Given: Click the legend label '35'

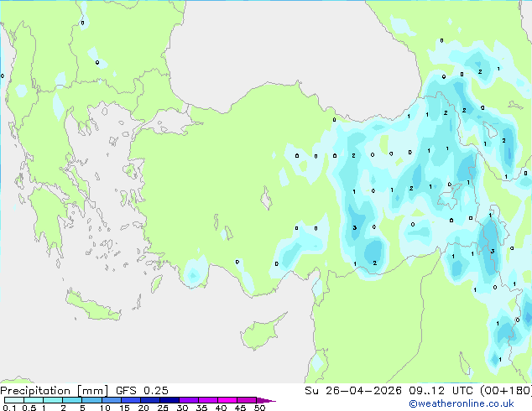Looking at the screenshot, I should (201, 408).
